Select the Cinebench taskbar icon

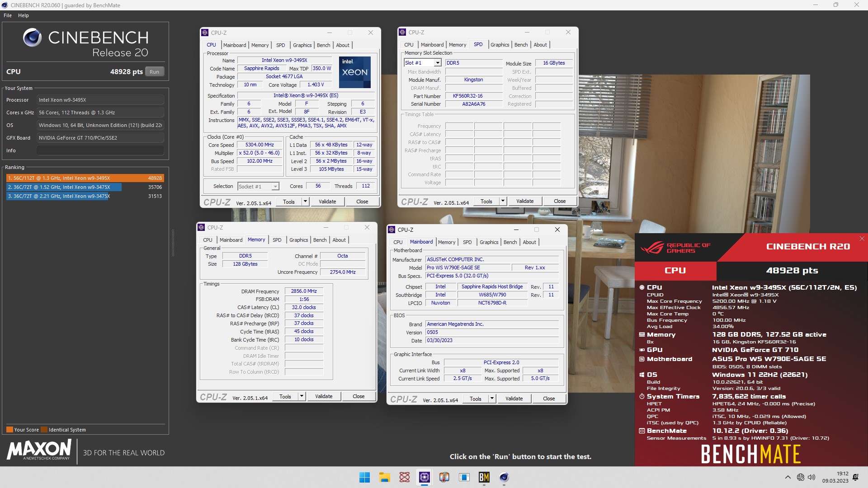504,477
